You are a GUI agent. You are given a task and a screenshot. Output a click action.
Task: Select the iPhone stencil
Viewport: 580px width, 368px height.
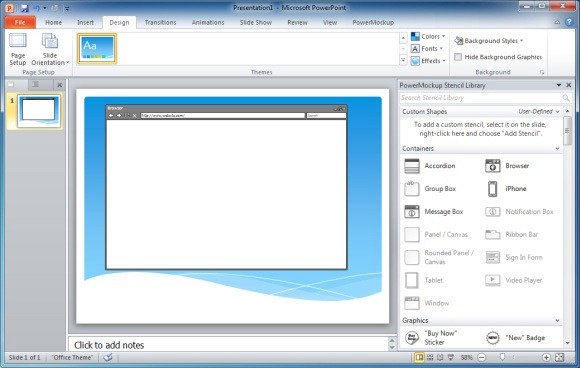click(506, 189)
